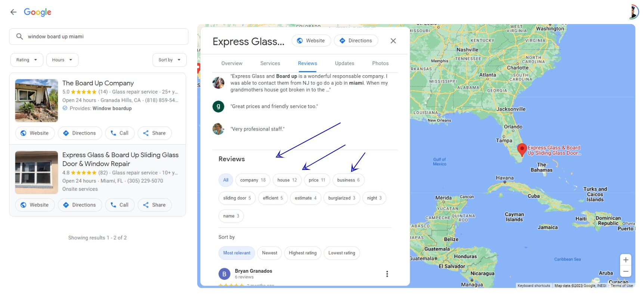Viewport: 644px width, 297px height.
Task: Click the red Express Glass map pin
Action: click(x=522, y=150)
